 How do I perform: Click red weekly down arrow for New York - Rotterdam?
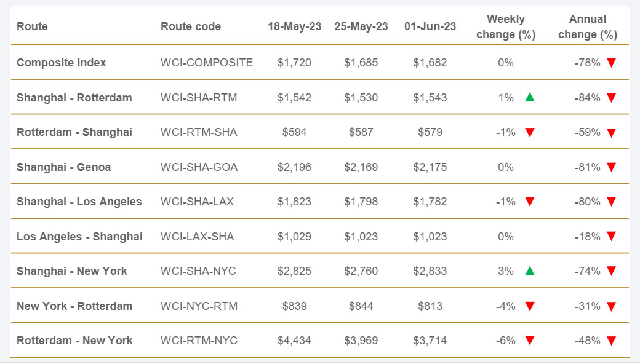click(530, 306)
